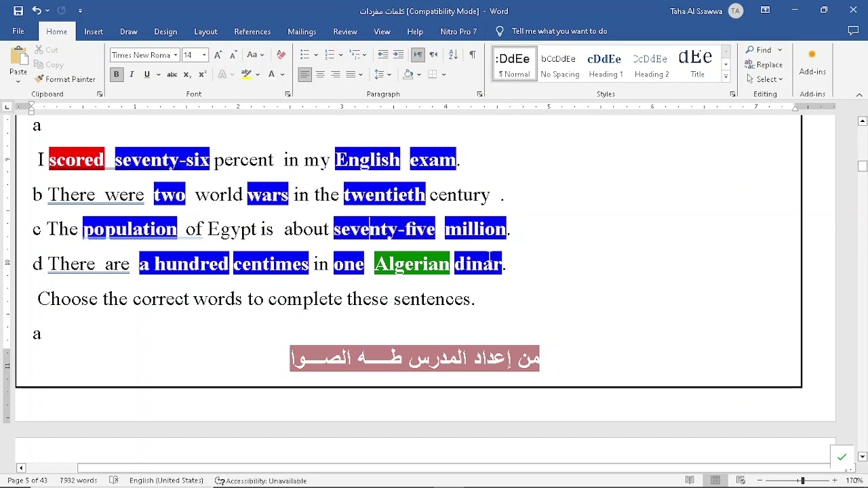Screen dimensions: 868x488
Task: Apply font color button
Action: coord(273,75)
